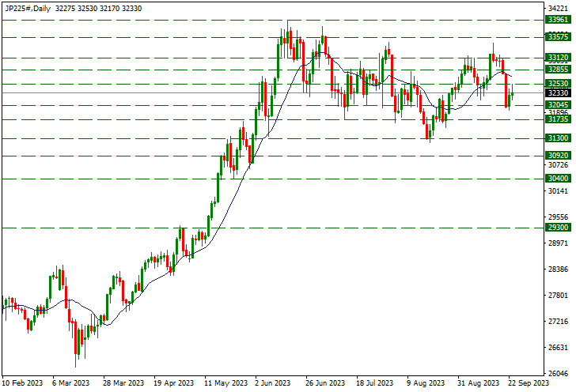Screen dimensions: 576x392
Task: Click the 28386 price axis value
Action: coord(558,269)
